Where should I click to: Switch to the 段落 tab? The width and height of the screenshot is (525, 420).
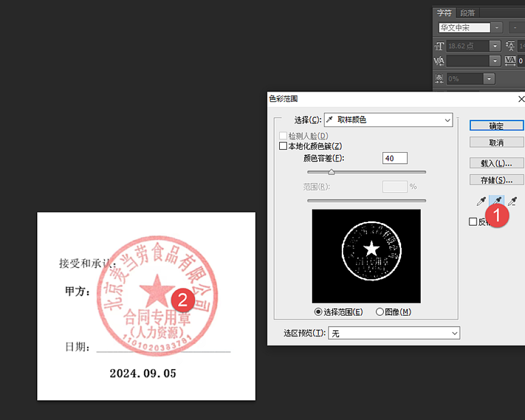[x=467, y=13]
